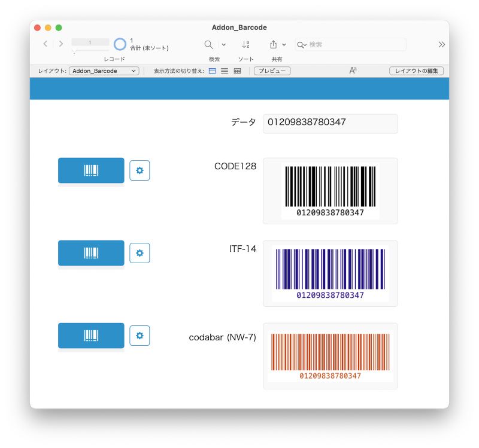Show more toolbar items via double chevron
This screenshot has height=448, width=479.
[x=441, y=44]
